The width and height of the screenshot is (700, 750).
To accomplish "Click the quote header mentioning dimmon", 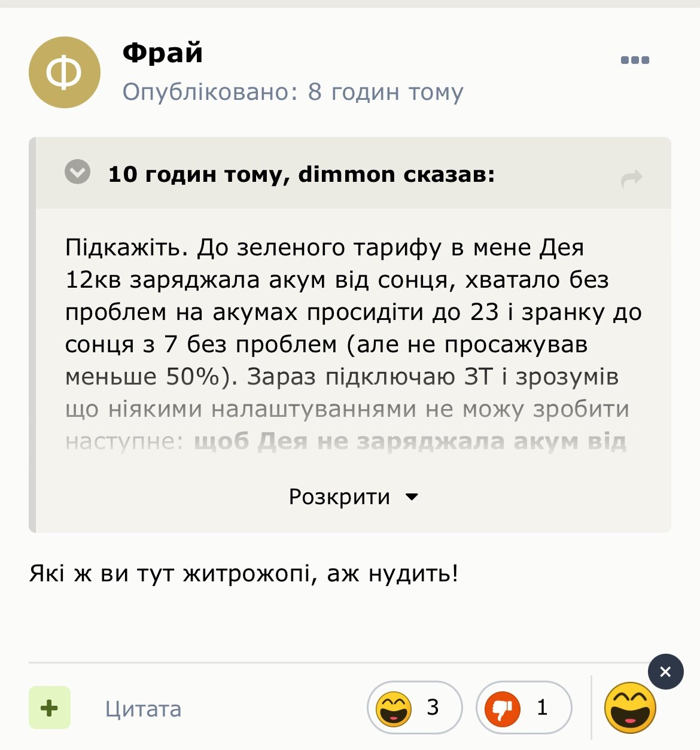I will 302,174.
